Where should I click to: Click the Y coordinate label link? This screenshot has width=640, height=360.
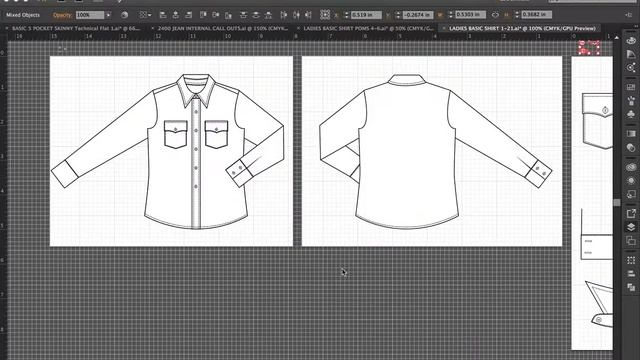coord(388,15)
